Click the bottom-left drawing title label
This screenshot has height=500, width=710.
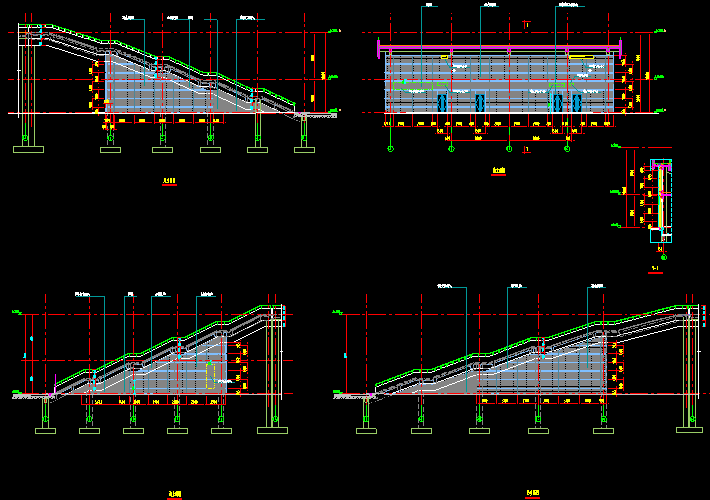[174, 494]
